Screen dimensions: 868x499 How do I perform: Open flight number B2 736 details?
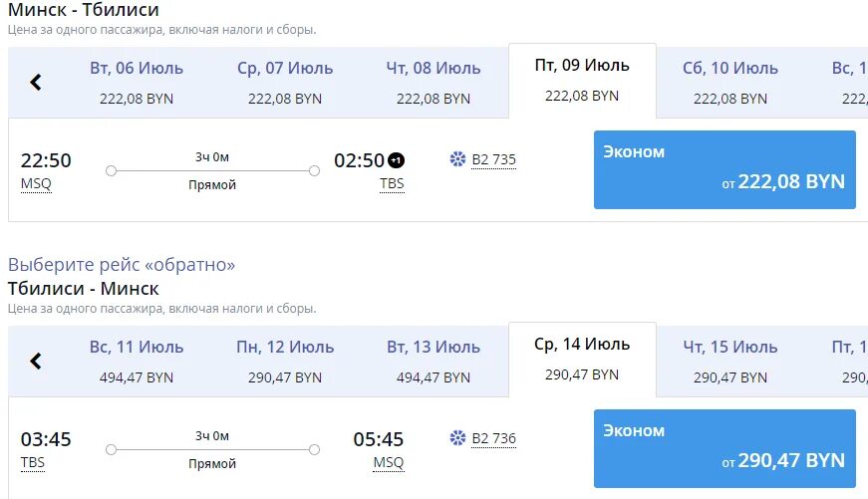tap(494, 438)
